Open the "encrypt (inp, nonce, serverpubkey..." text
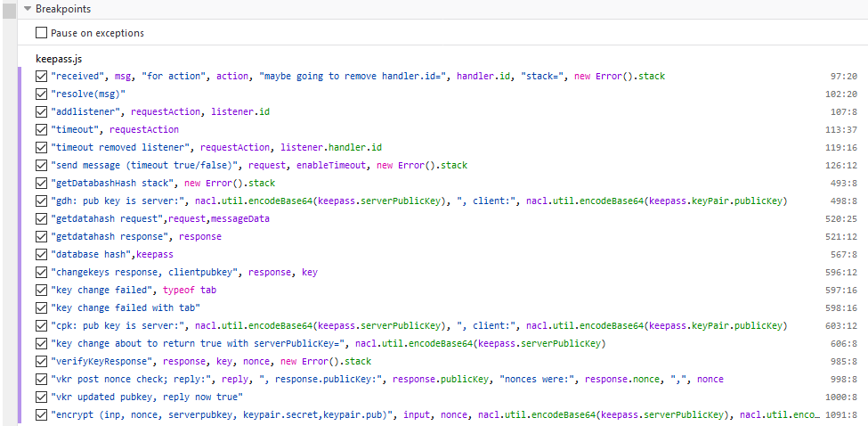868x426 pixels. (435, 414)
